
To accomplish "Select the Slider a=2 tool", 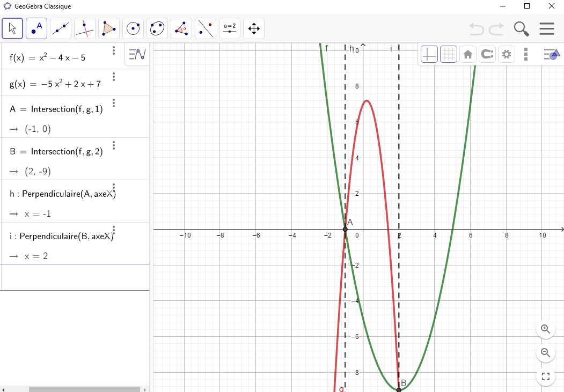I will [229, 28].
